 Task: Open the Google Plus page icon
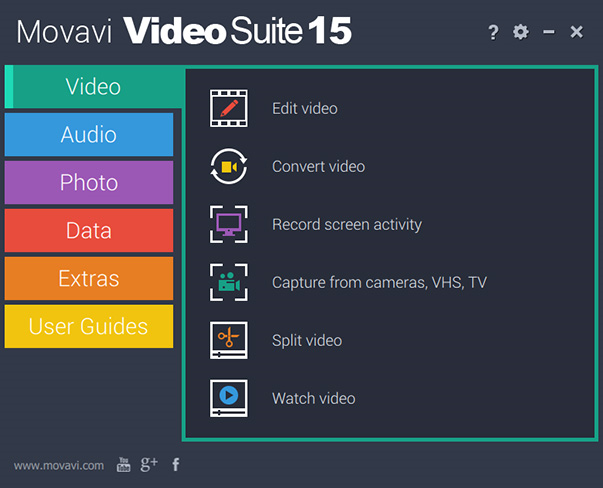point(149,464)
